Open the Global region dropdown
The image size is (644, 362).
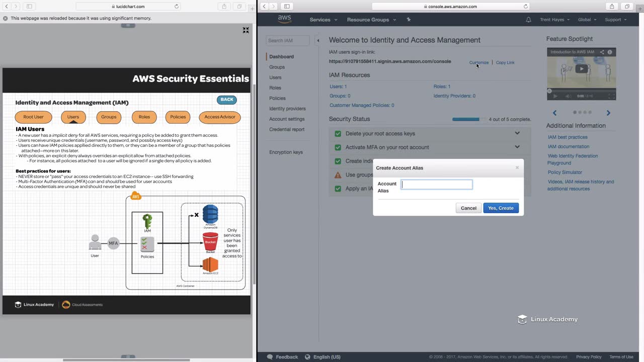pos(587,20)
